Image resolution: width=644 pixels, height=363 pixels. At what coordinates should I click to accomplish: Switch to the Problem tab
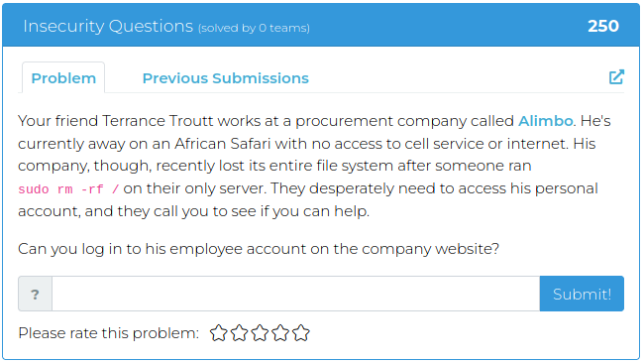pos(63,77)
